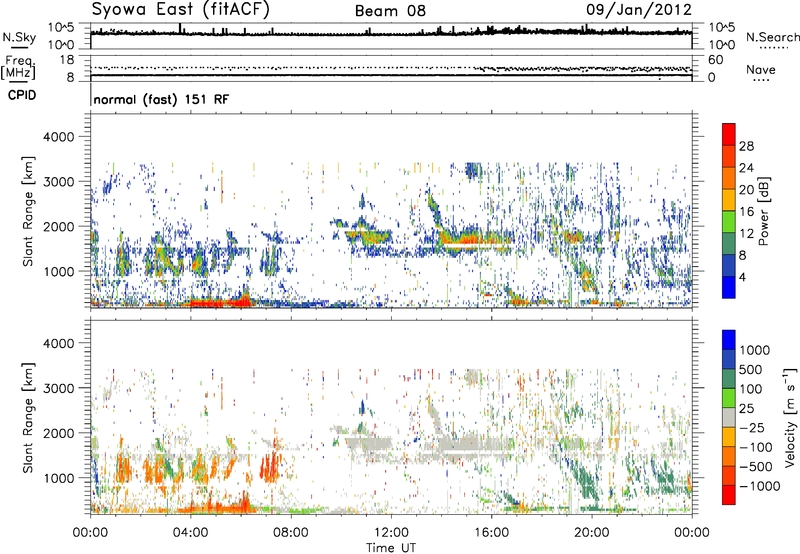Image resolution: width=800 pixels, height=554 pixels.
Task: Click the "20:00" time tick label
Action: (592, 533)
